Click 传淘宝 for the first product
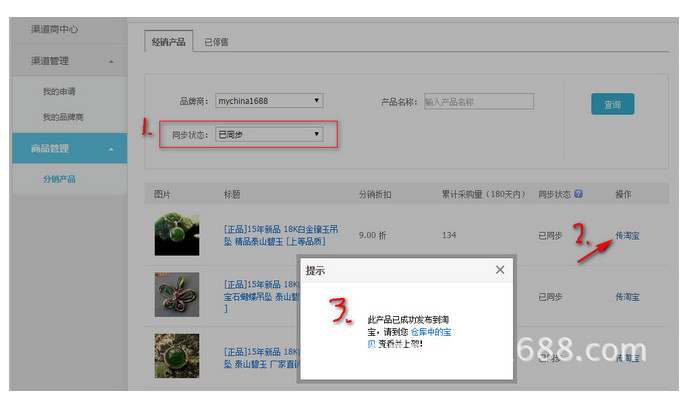Screen dimensions: 700x417 (x=627, y=235)
